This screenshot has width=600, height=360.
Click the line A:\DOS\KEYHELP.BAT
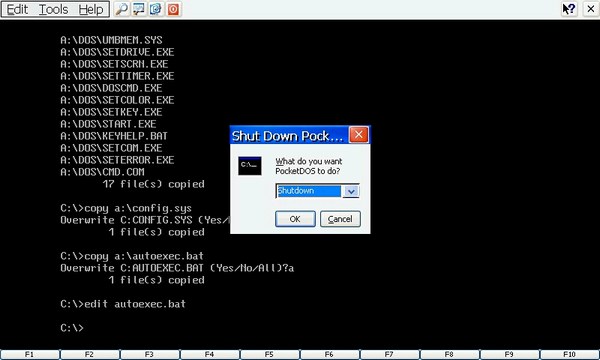click(114, 136)
